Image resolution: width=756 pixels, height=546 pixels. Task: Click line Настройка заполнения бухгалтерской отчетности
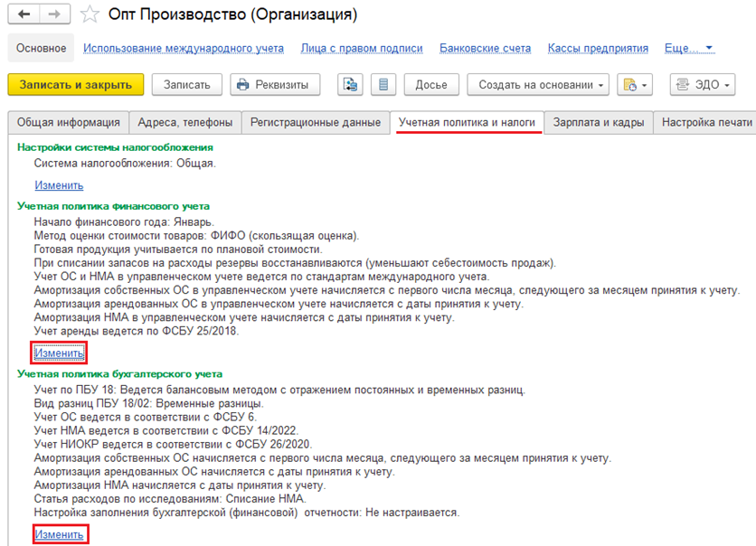tap(247, 513)
